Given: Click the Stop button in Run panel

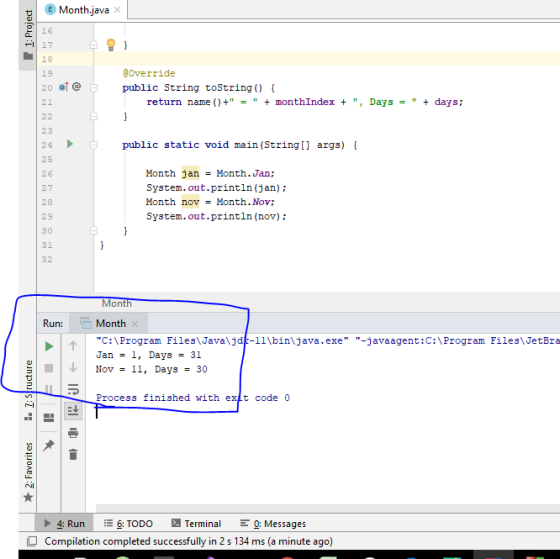Looking at the screenshot, I should pyautogui.click(x=49, y=368).
